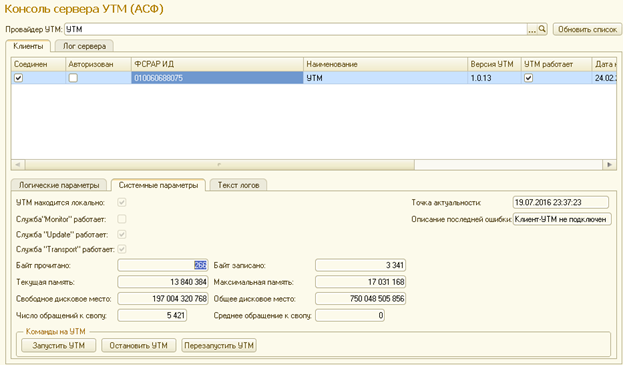623x365 pixels.
Task: Click the horizontal scrollbar thumb of the table
Action: coord(219,164)
